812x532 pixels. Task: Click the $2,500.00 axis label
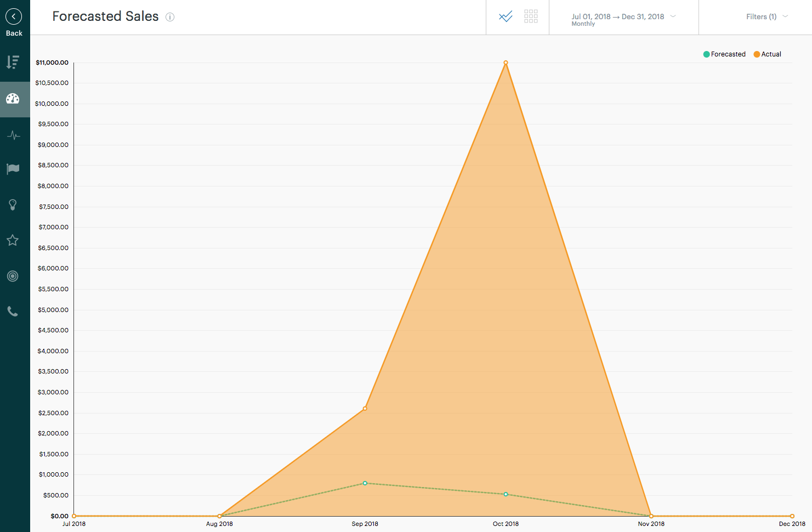[53, 413]
